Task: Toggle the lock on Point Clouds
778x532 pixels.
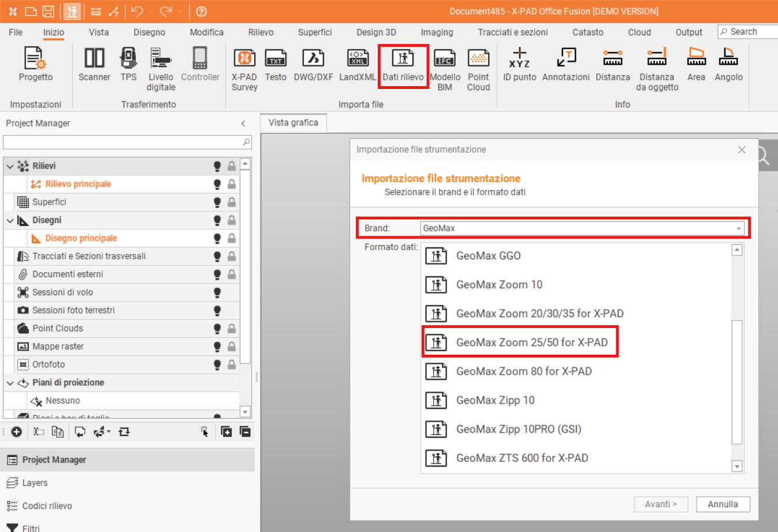Action: coord(232,329)
